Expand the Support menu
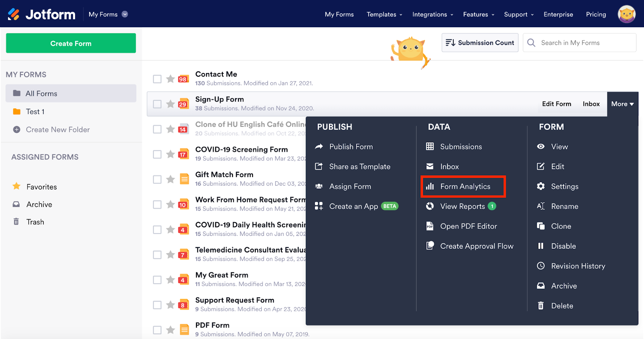 [x=519, y=14]
